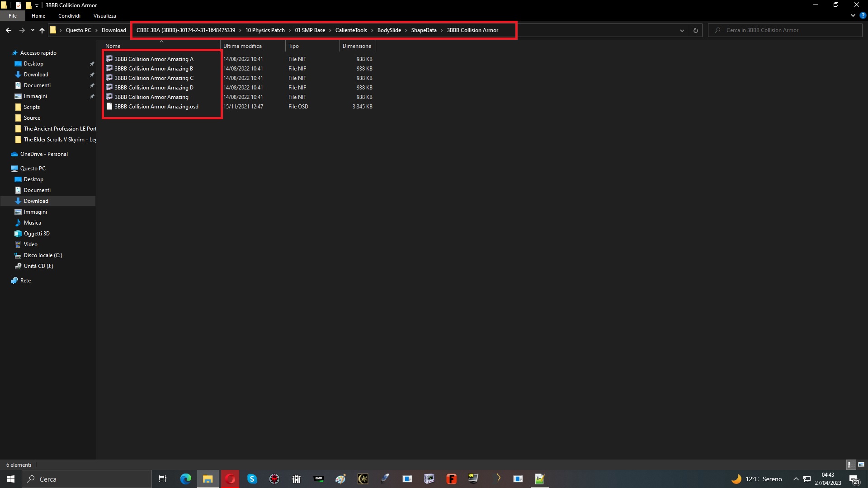
Task: Expand the ribbon with the chevron
Action: (x=853, y=15)
